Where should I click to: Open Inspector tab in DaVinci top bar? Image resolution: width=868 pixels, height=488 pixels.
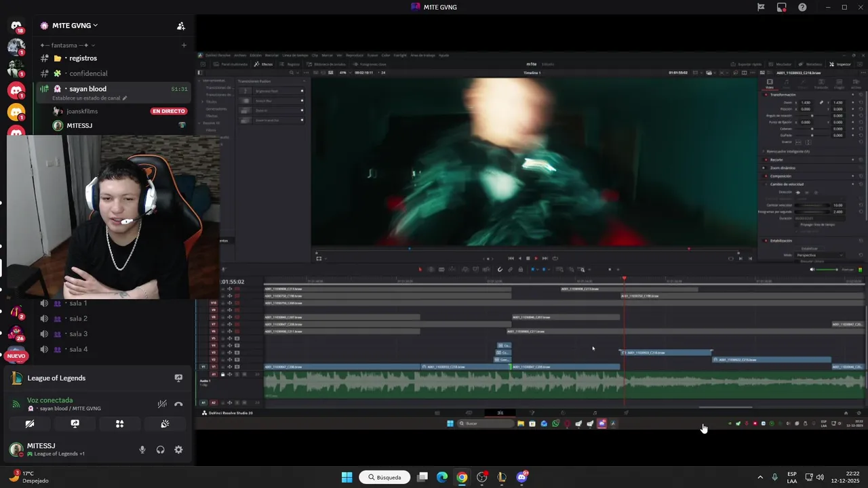(840, 64)
